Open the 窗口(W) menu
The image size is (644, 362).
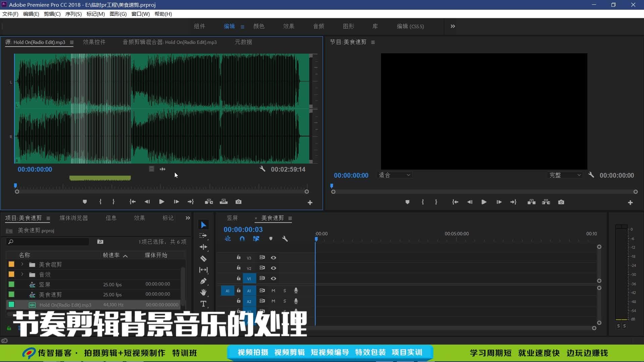pos(141,14)
